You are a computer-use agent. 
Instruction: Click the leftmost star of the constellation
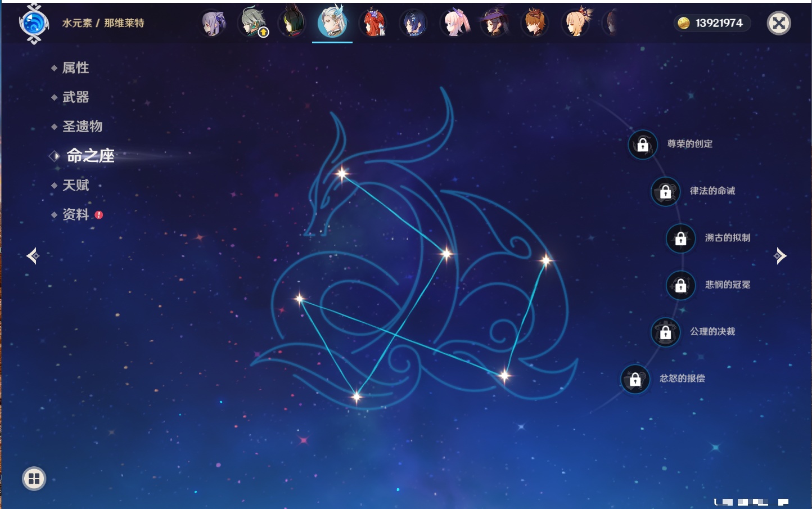(x=300, y=299)
